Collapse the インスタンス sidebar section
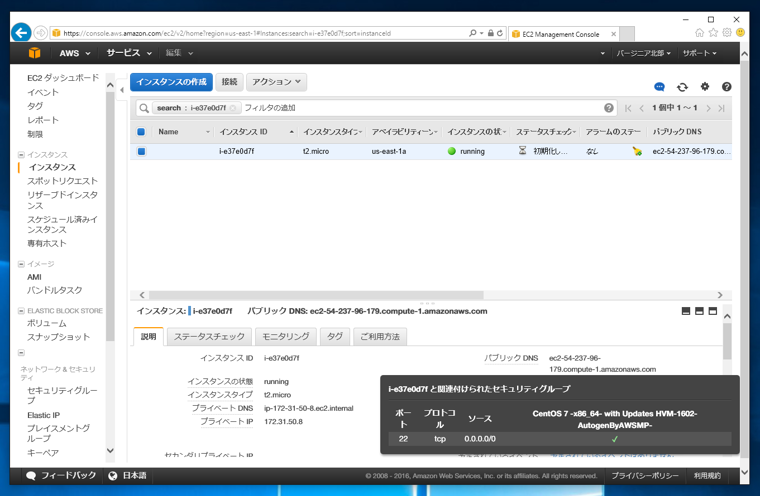The height and width of the screenshot is (496, 760). click(21, 155)
